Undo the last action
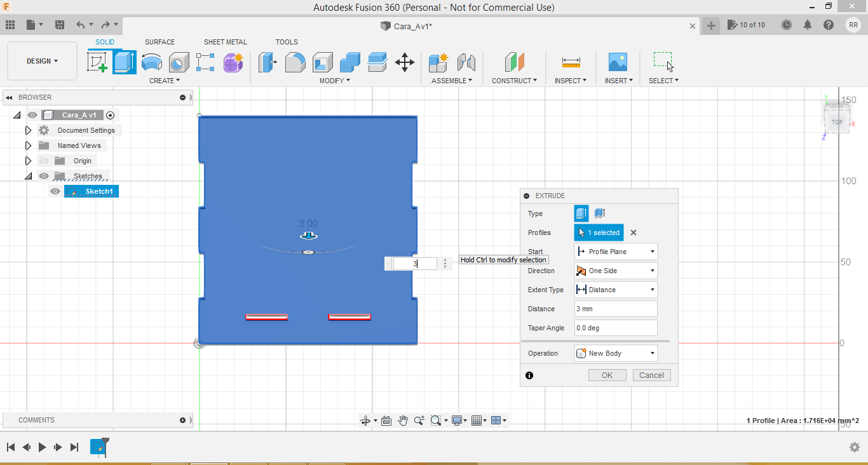Viewport: 868px width, 465px height. 81,25
